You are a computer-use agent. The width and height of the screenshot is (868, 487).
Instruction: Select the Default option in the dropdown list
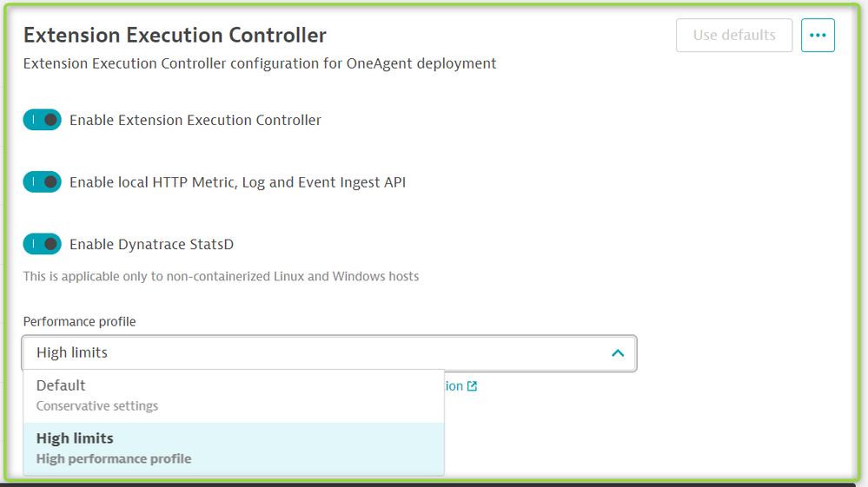coord(61,385)
